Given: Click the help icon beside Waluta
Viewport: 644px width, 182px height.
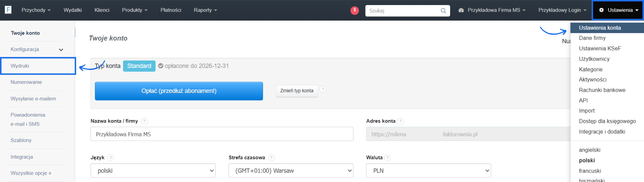Looking at the screenshot, I should (387, 158).
